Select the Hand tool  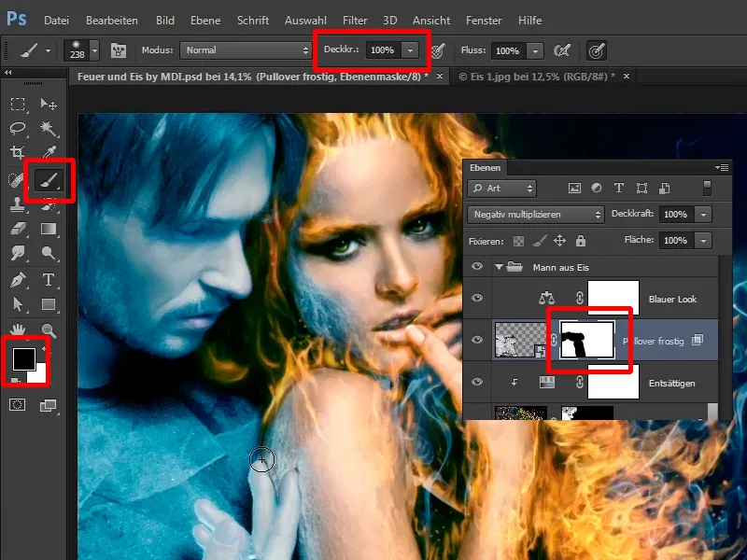[18, 329]
